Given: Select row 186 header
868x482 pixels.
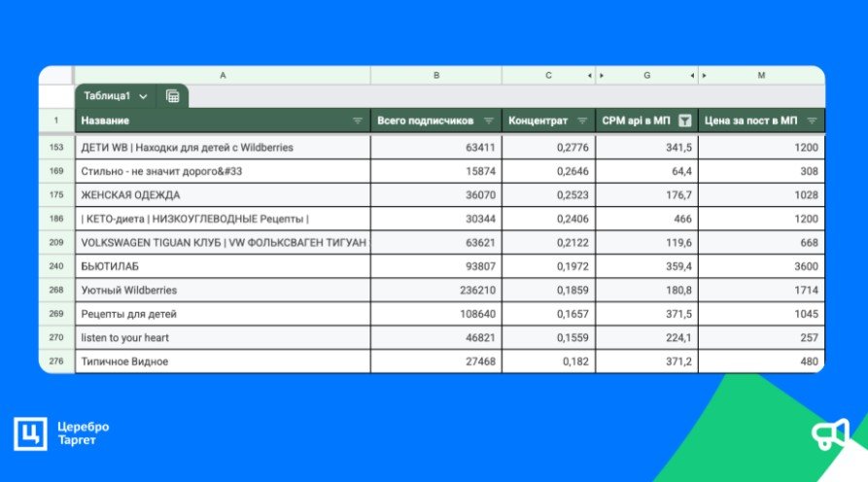Looking at the screenshot, I should coord(56,219).
